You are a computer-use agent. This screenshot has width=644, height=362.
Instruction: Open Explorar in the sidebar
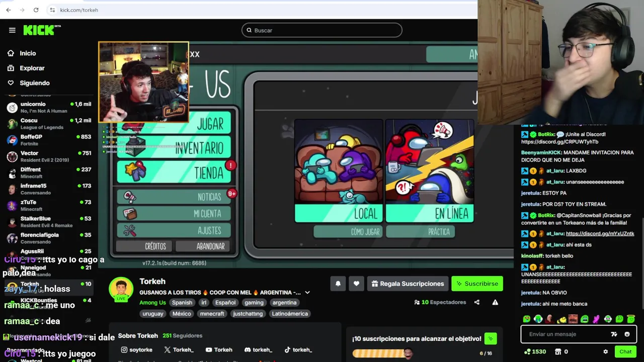pyautogui.click(x=32, y=68)
